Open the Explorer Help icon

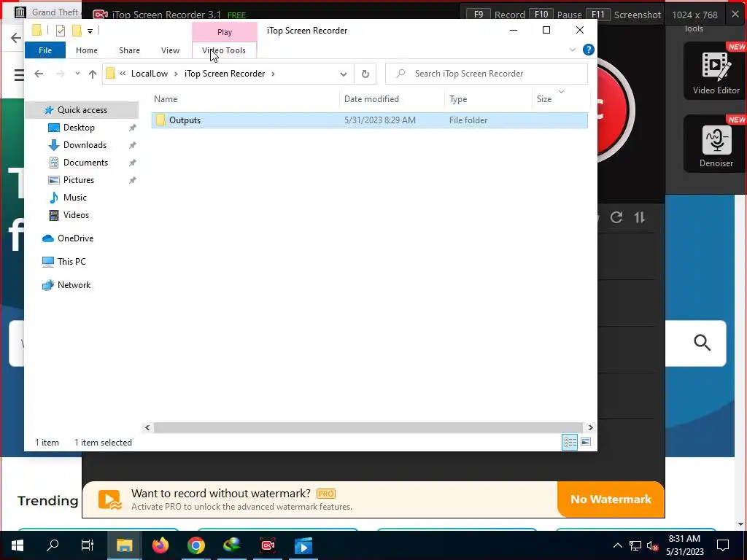(589, 50)
